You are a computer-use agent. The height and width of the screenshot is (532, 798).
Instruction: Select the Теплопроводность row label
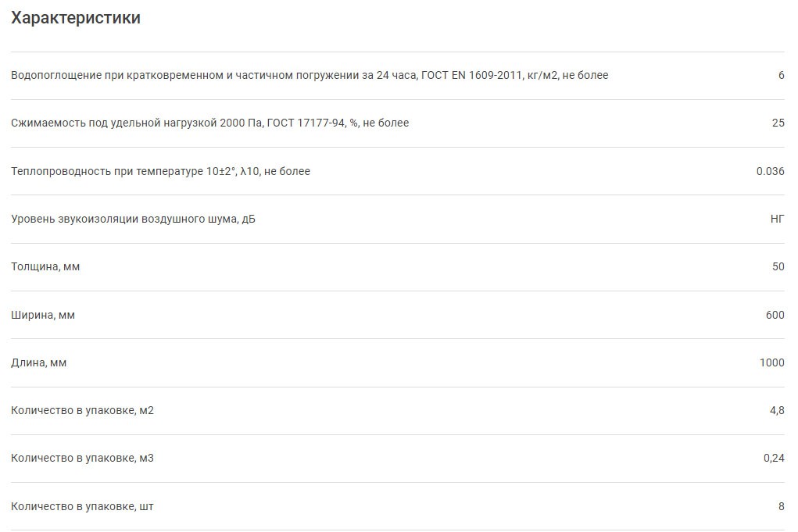(x=160, y=171)
